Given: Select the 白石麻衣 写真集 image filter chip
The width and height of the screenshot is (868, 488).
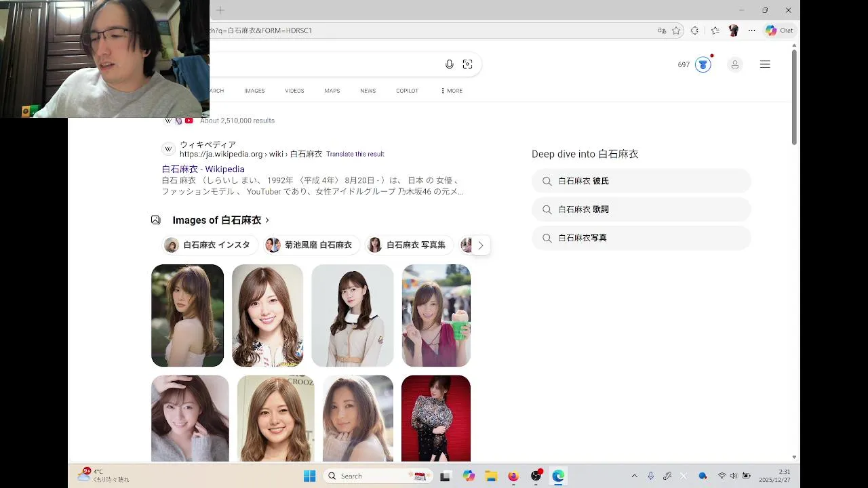Looking at the screenshot, I should coord(409,245).
